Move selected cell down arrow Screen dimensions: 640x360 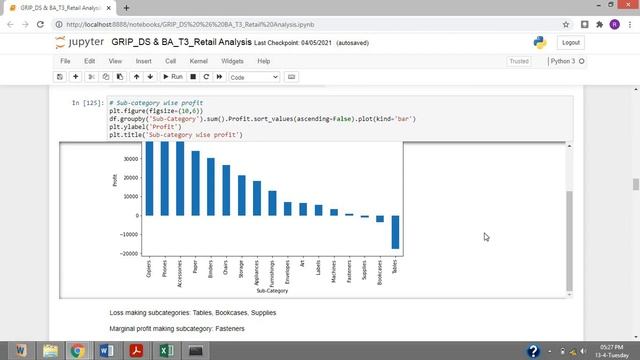150,77
